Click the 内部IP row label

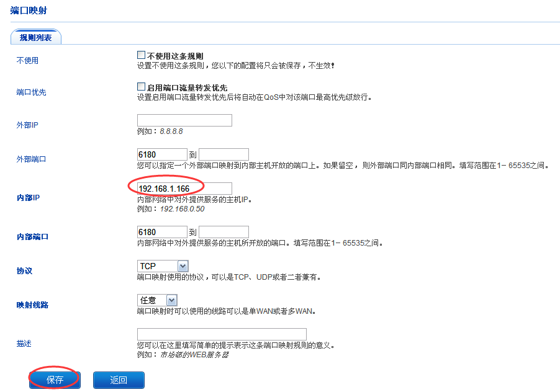pyautogui.click(x=28, y=198)
